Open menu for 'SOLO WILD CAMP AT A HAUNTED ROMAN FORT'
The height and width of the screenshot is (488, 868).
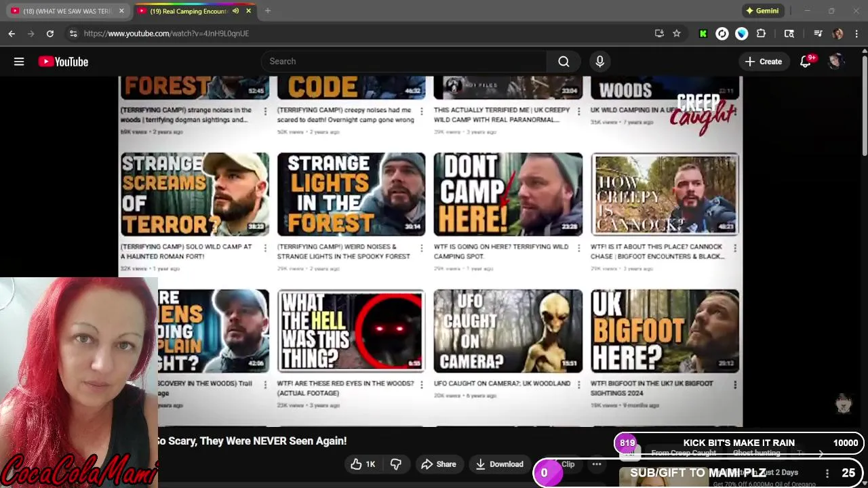(x=265, y=248)
